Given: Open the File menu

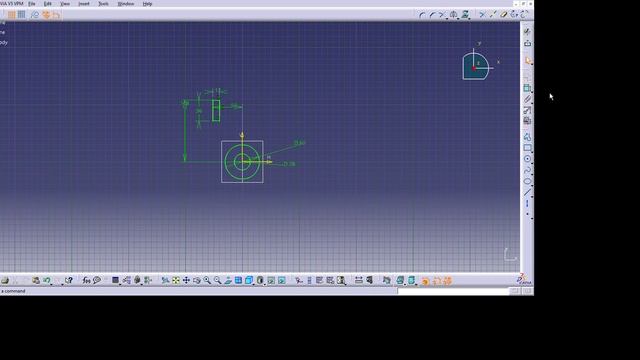Looking at the screenshot, I should pyautogui.click(x=31, y=4).
